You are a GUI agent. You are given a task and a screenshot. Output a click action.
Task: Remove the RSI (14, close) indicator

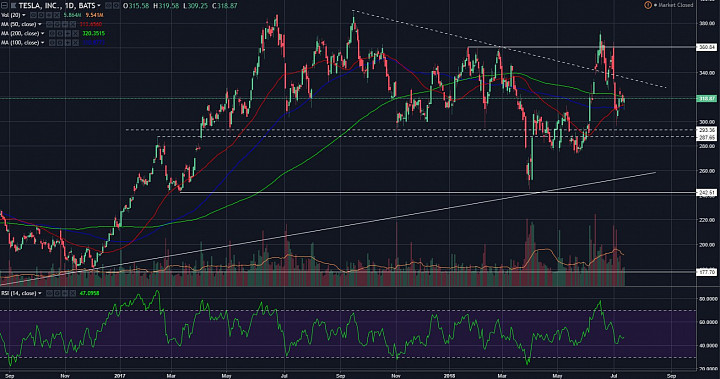click(73, 293)
